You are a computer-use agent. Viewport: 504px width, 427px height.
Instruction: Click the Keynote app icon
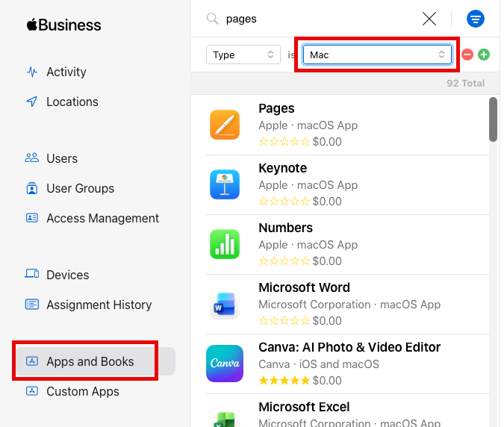click(x=225, y=184)
